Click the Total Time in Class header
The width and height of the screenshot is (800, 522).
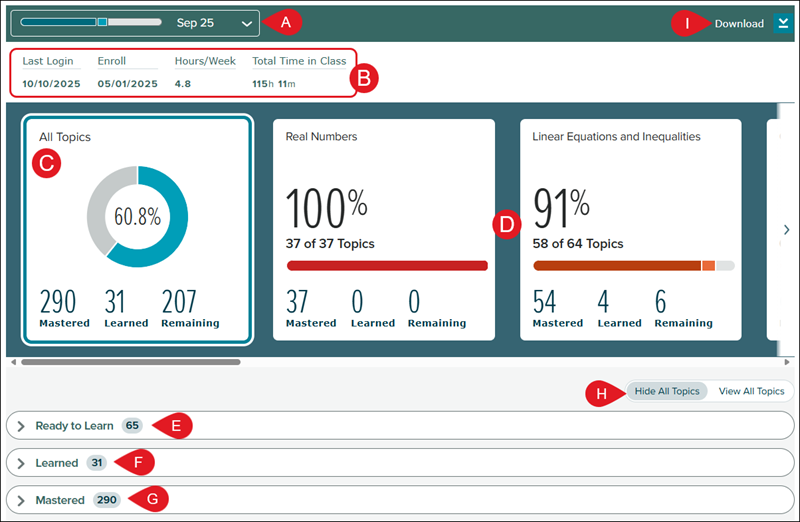click(x=299, y=61)
